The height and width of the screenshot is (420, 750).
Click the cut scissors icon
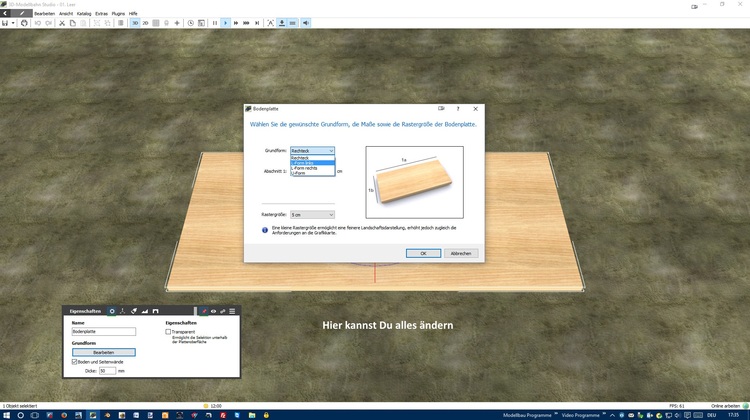(x=61, y=22)
